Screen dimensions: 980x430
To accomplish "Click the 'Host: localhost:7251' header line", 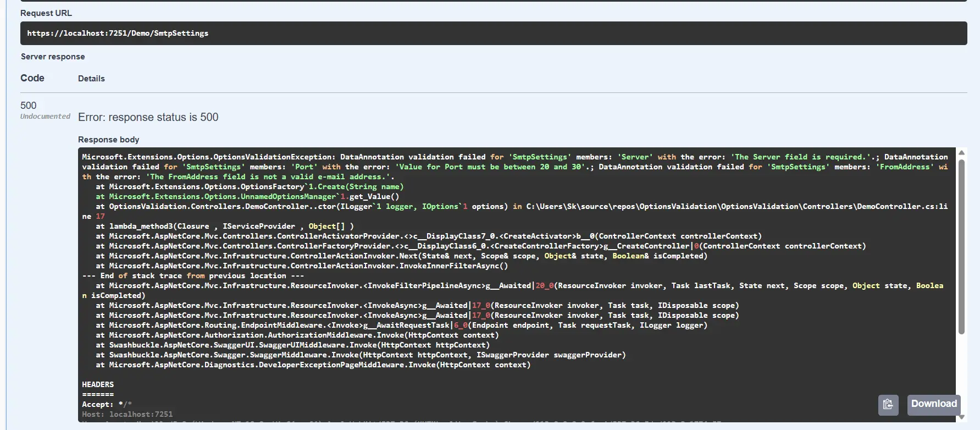I will click(128, 415).
